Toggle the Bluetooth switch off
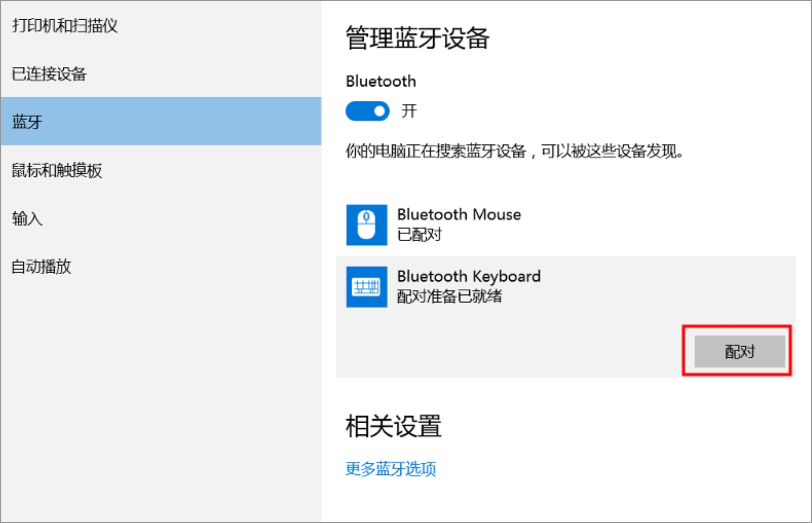Screen dimensions: 812x523 click(x=367, y=111)
